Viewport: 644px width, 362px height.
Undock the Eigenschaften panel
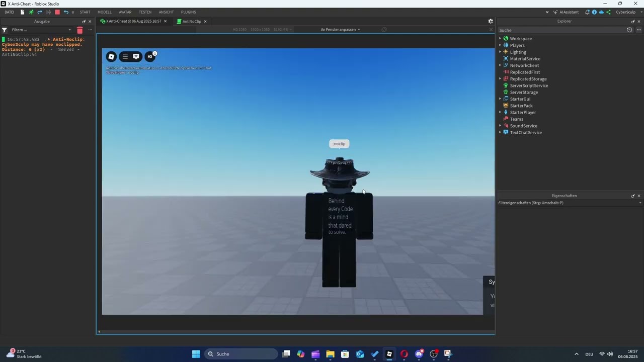[633, 196]
